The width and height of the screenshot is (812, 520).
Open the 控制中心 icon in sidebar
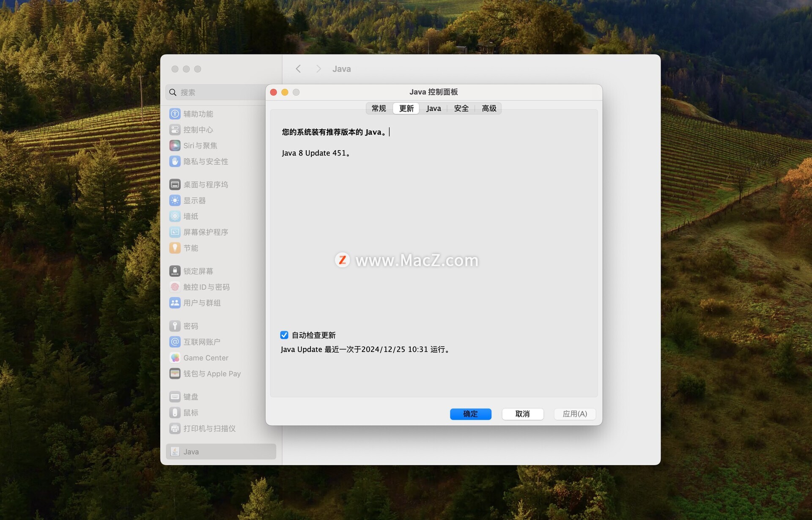[175, 130]
